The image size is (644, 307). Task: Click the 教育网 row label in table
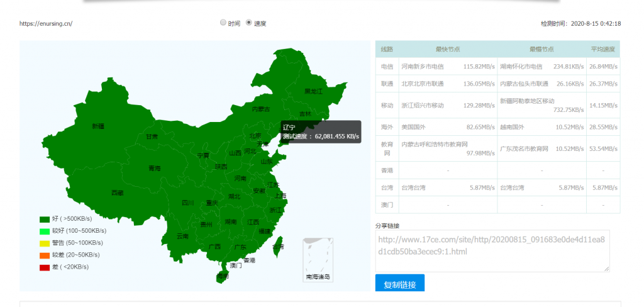[387, 148]
